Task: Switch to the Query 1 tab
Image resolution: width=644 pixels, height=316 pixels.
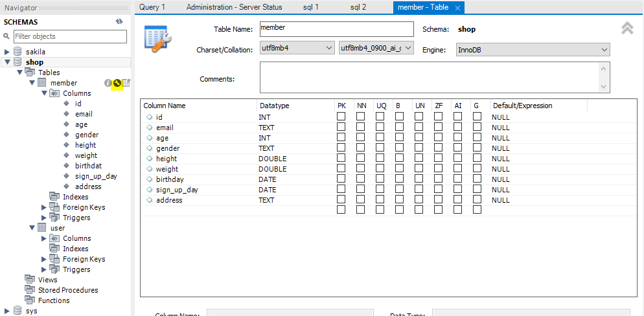Action: click(x=152, y=7)
